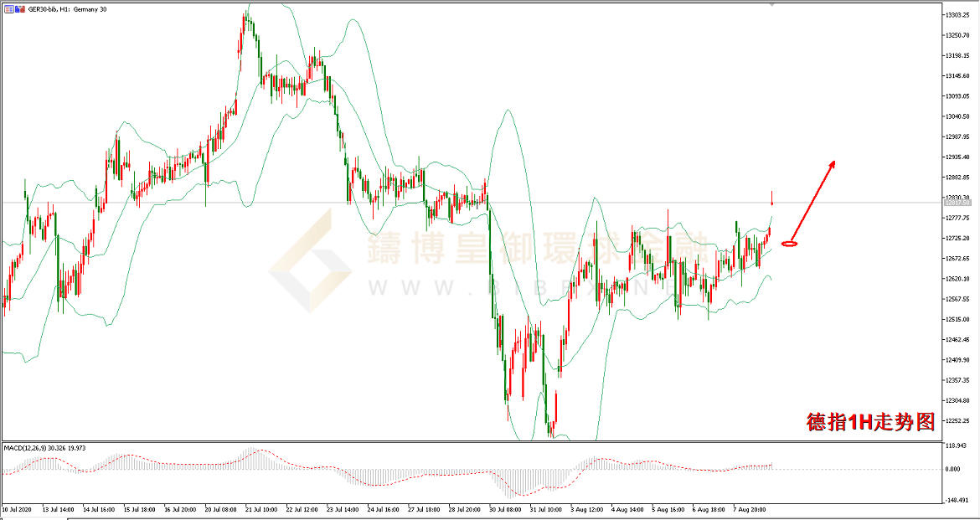This screenshot has height=520, width=980.
Task: Click the current price tag 12817.50
Action: click(x=957, y=203)
